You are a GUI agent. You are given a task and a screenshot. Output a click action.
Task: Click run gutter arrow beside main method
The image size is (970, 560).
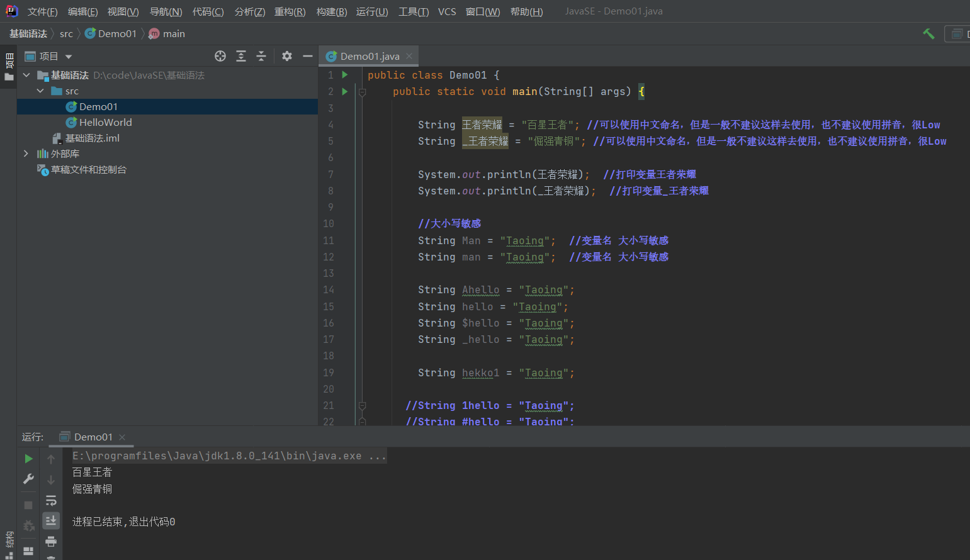pyautogui.click(x=345, y=91)
